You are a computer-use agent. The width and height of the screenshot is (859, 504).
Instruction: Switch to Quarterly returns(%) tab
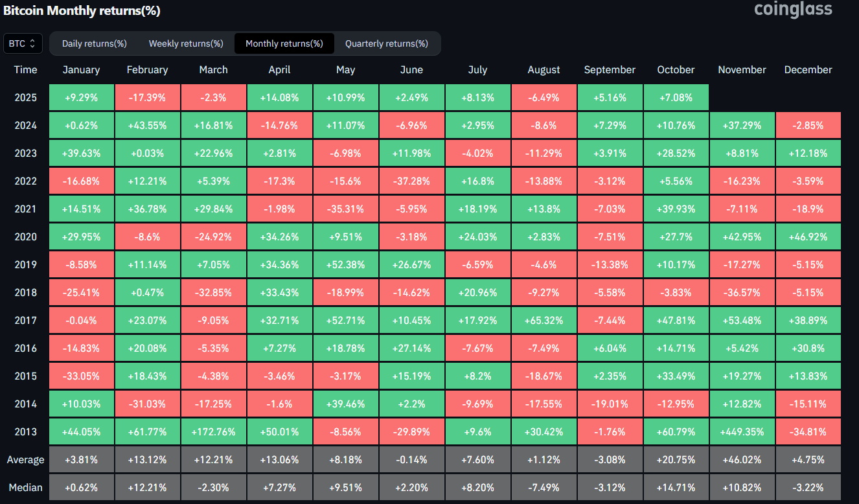click(386, 43)
